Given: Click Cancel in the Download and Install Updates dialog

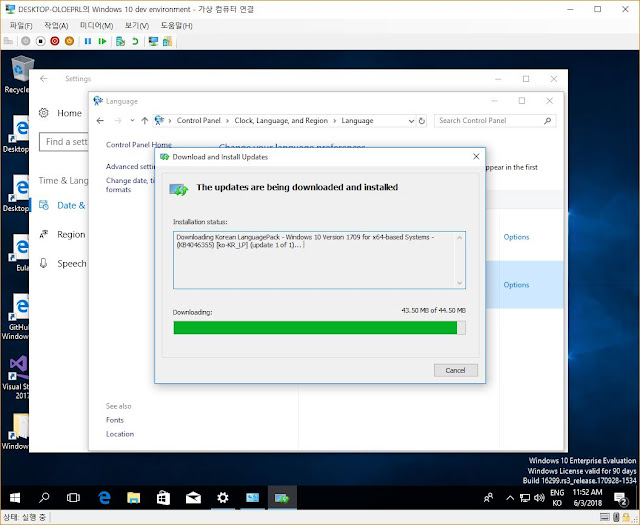Looking at the screenshot, I should (456, 370).
